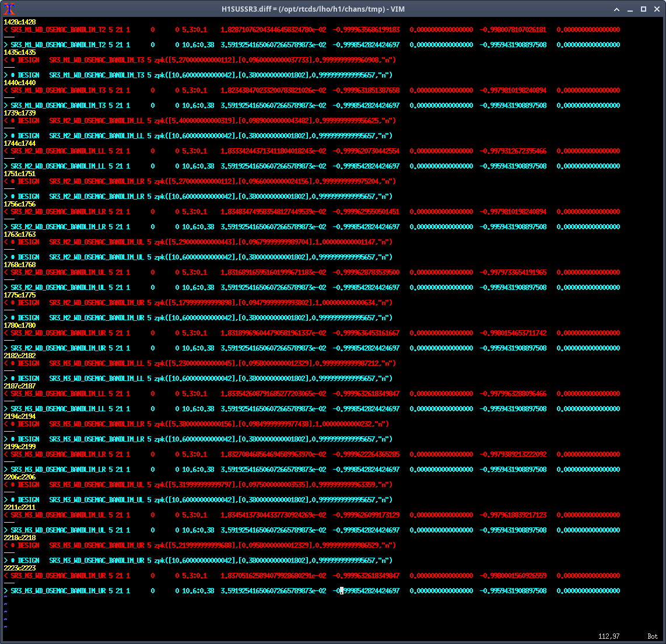Click the 1763c1763 hunk marker
666x644 pixels.
coord(20,235)
